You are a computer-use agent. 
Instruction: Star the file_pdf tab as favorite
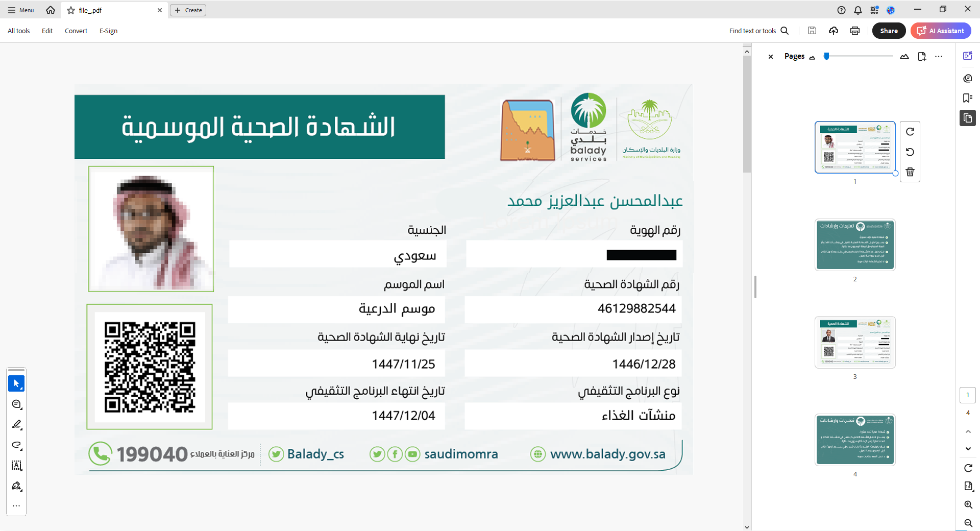coord(71,10)
